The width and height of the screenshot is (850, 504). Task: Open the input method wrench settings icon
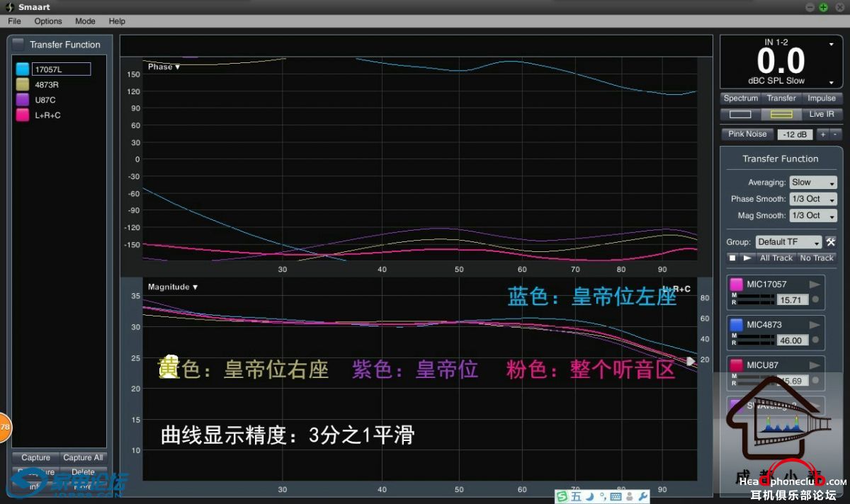[x=643, y=497]
